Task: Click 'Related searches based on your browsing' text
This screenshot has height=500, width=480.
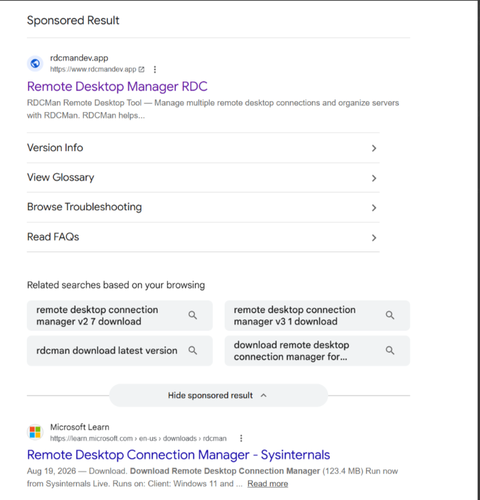Action: pos(116,285)
